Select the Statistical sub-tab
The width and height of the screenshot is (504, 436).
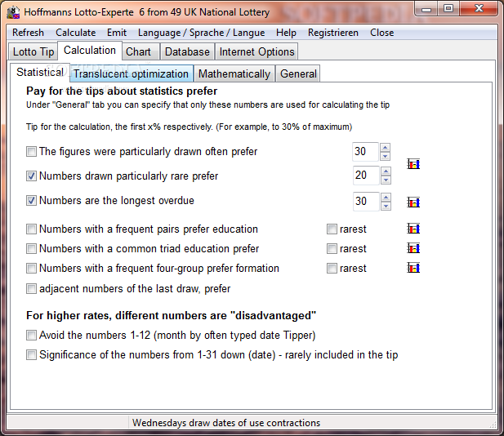point(40,73)
